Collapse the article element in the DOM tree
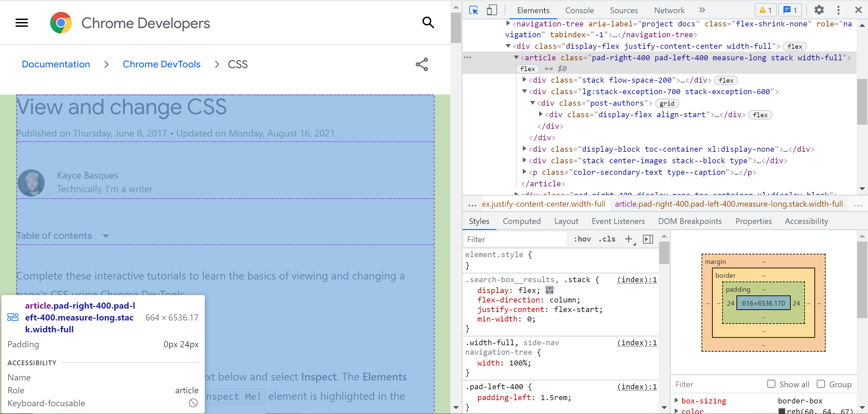Screen dimensions: 868x414 coord(516,58)
